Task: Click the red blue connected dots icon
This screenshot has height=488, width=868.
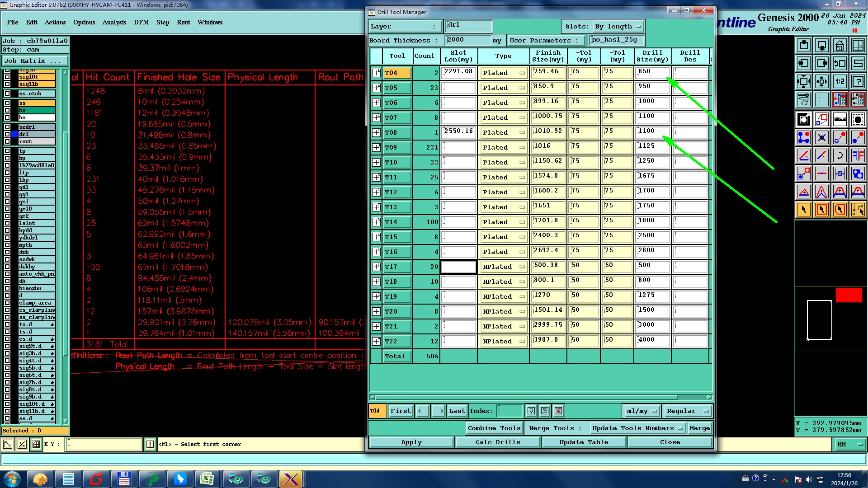Action: tap(804, 137)
